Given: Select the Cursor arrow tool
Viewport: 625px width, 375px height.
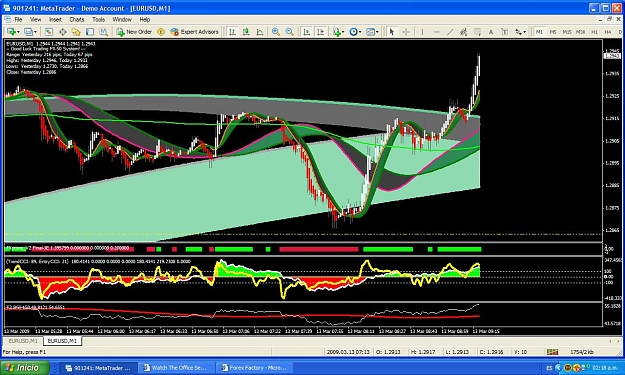Looking at the screenshot, I should [x=392, y=32].
